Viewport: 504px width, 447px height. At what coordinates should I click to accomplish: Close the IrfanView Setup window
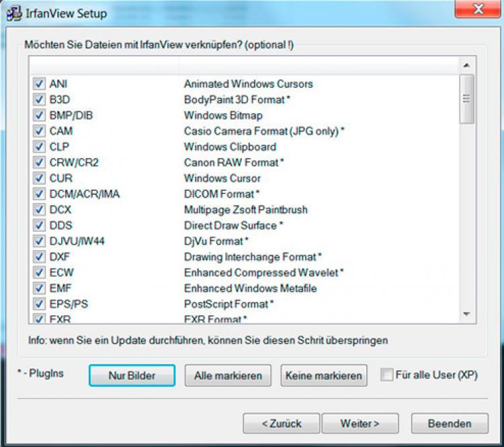pyautogui.click(x=477, y=11)
